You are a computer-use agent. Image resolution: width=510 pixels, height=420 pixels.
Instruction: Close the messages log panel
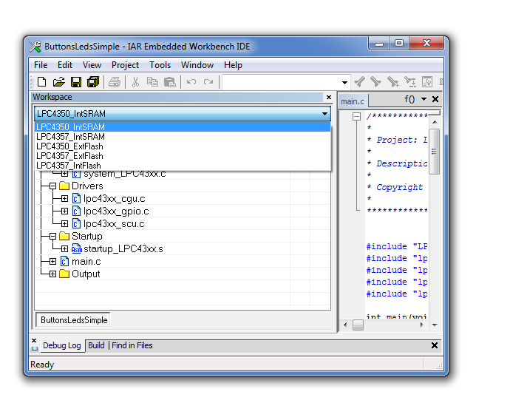pos(435,345)
